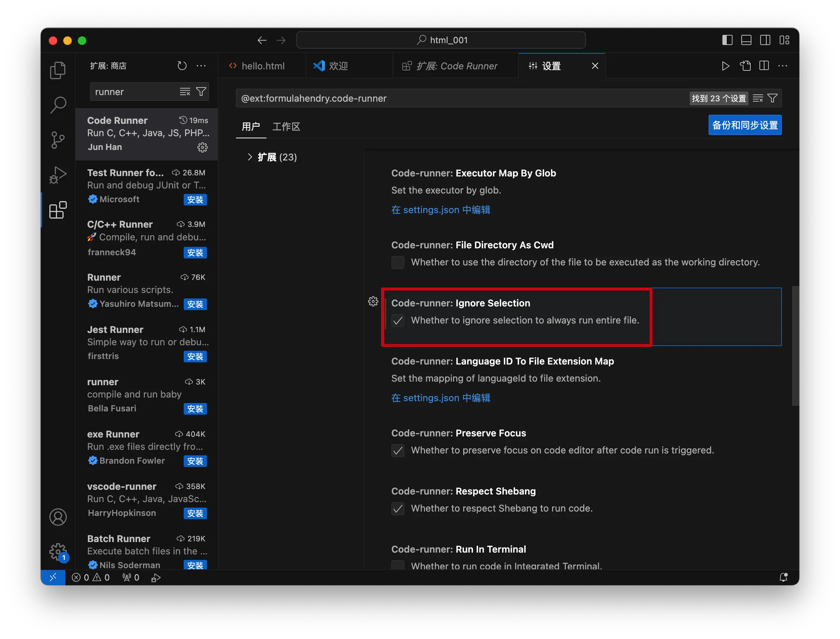Viewport: 840px width, 639px height.
Task: Install C/C++ Runner extension
Action: pyautogui.click(x=195, y=253)
